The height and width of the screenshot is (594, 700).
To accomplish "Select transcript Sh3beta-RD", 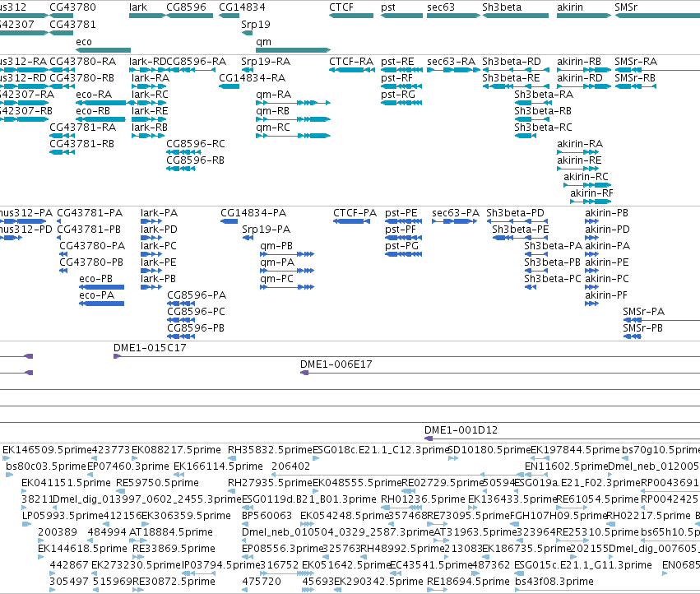I will point(516,70).
